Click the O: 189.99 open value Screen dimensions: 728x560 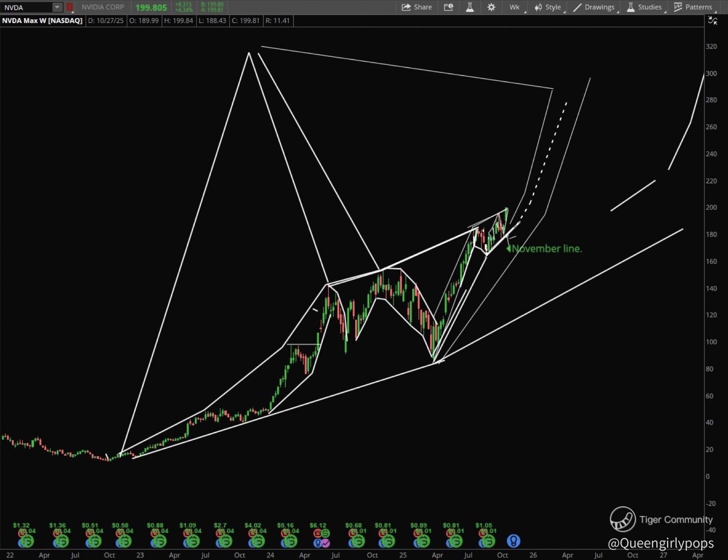click(x=144, y=20)
